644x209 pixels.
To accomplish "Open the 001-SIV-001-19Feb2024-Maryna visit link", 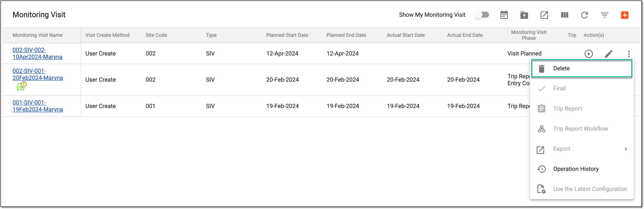I will coord(38,106).
